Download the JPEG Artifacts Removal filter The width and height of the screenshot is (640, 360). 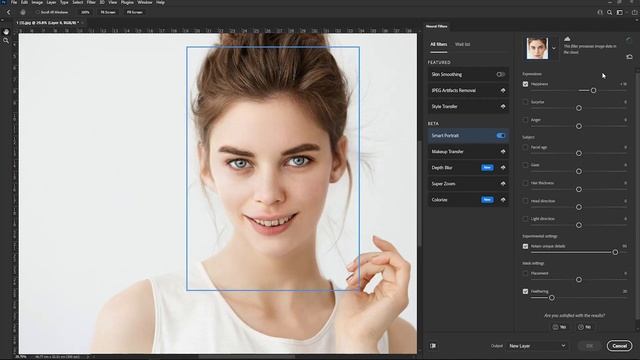503,91
